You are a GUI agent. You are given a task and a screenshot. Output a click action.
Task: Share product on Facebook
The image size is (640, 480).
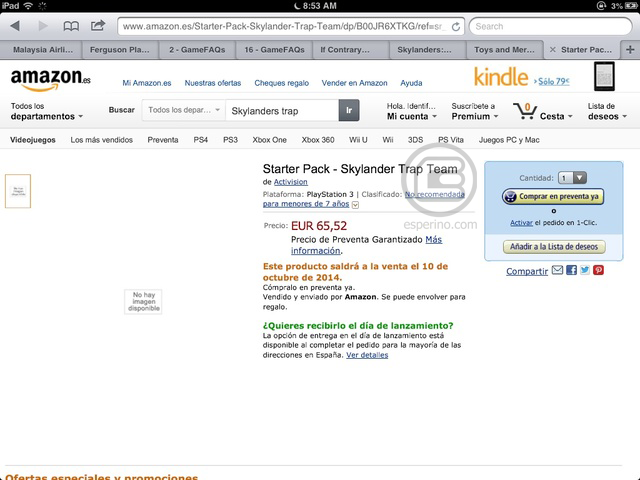point(571,270)
